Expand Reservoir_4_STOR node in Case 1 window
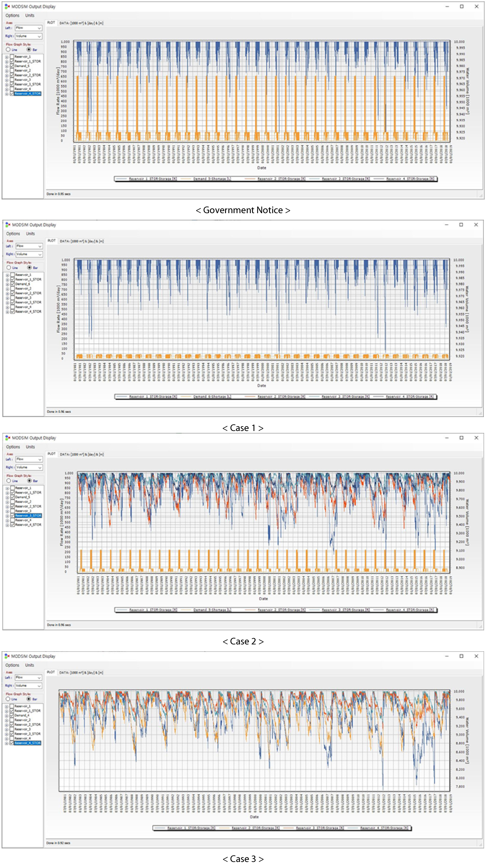Image resolution: width=486 pixels, height=868 pixels. 7,312
